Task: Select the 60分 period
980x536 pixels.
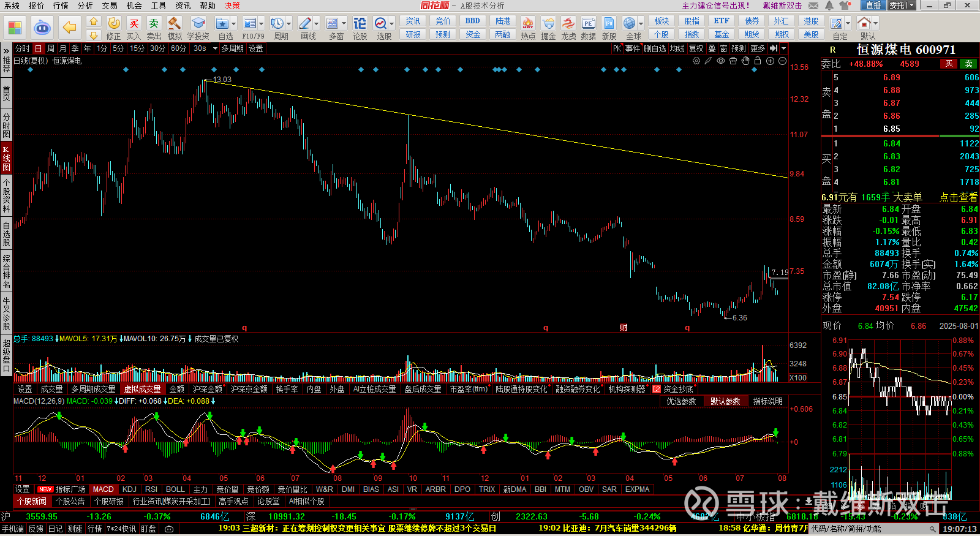Action: (178, 48)
